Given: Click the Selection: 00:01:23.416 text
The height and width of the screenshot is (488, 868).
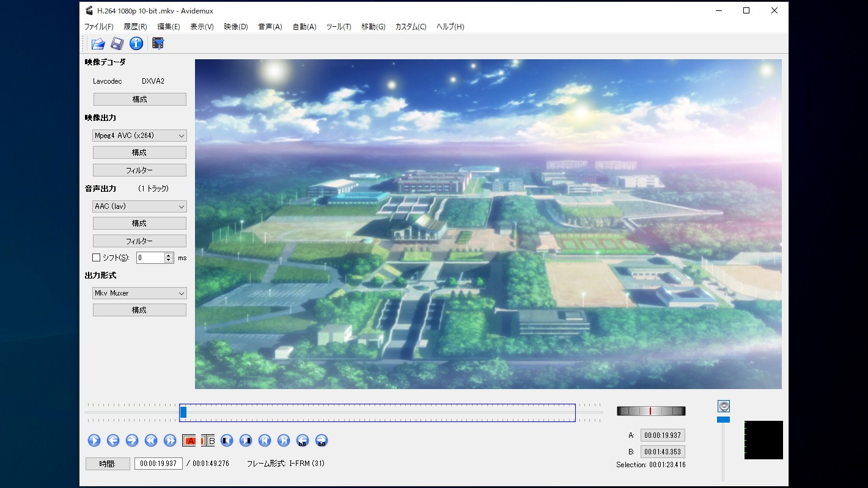Looking at the screenshot, I should tap(651, 465).
